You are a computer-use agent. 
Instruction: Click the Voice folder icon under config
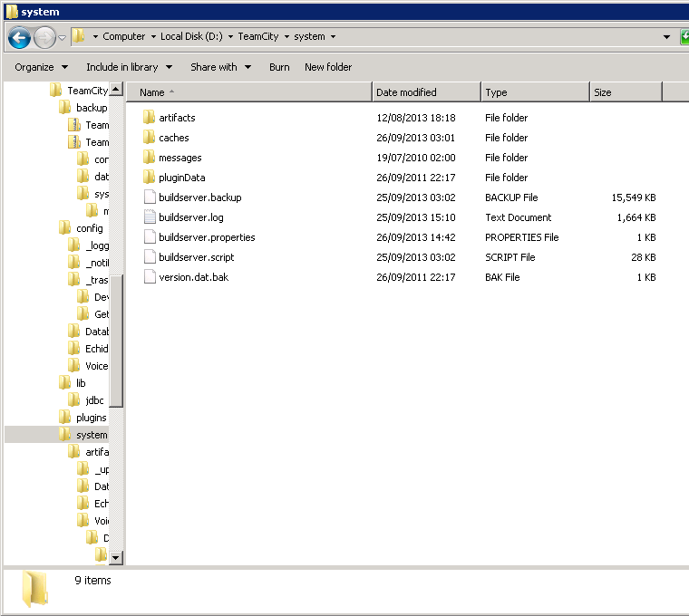point(73,365)
